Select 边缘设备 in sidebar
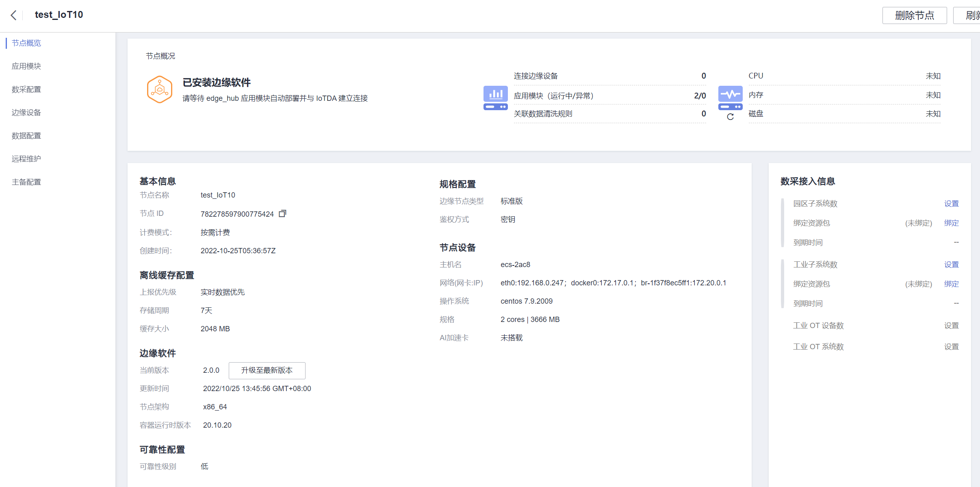 point(26,113)
